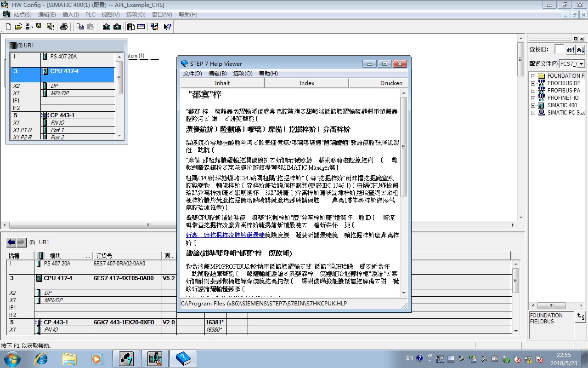Click the UR1 rack window vertical scrollbar
The image size is (588, 368).
pos(119,97)
